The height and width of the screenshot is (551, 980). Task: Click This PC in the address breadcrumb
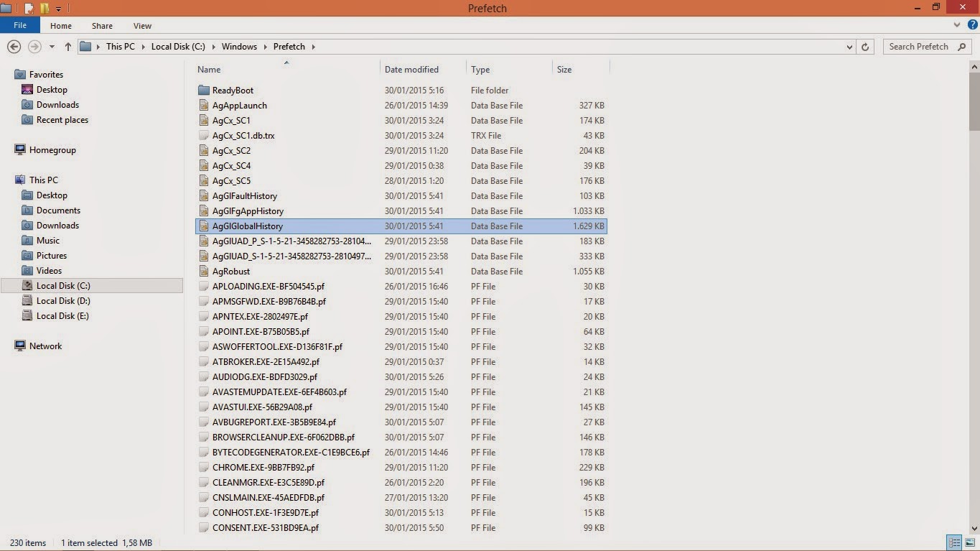[120, 47]
